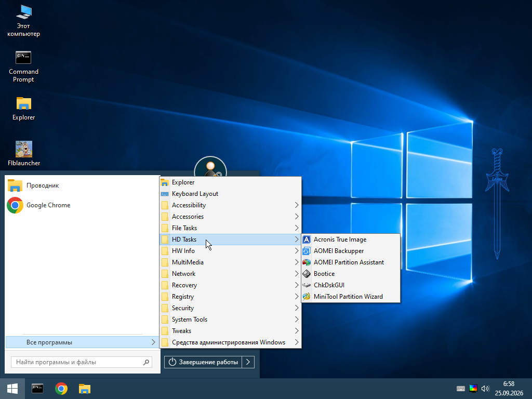Open the Flblauncher desktop icon

pyautogui.click(x=24, y=154)
